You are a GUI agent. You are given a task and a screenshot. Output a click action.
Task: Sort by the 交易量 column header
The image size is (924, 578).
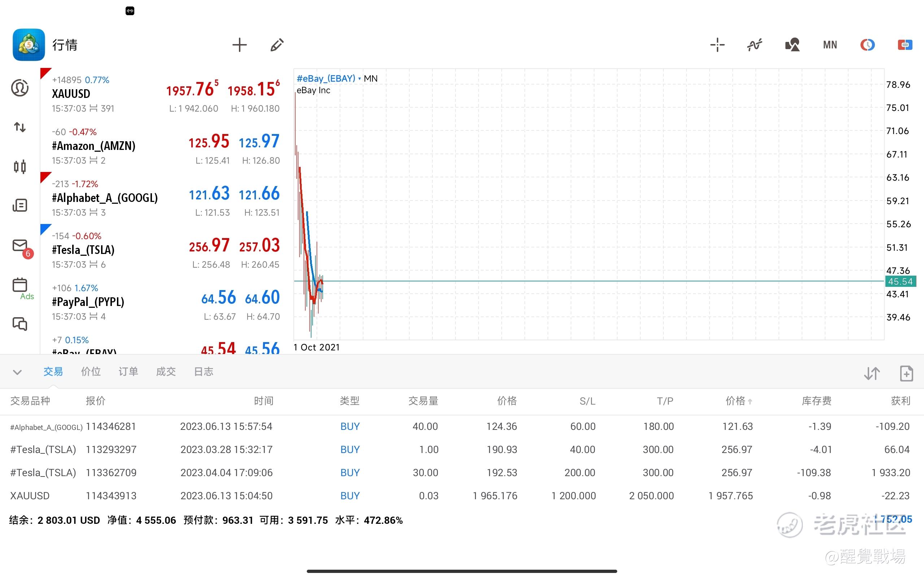pos(423,401)
